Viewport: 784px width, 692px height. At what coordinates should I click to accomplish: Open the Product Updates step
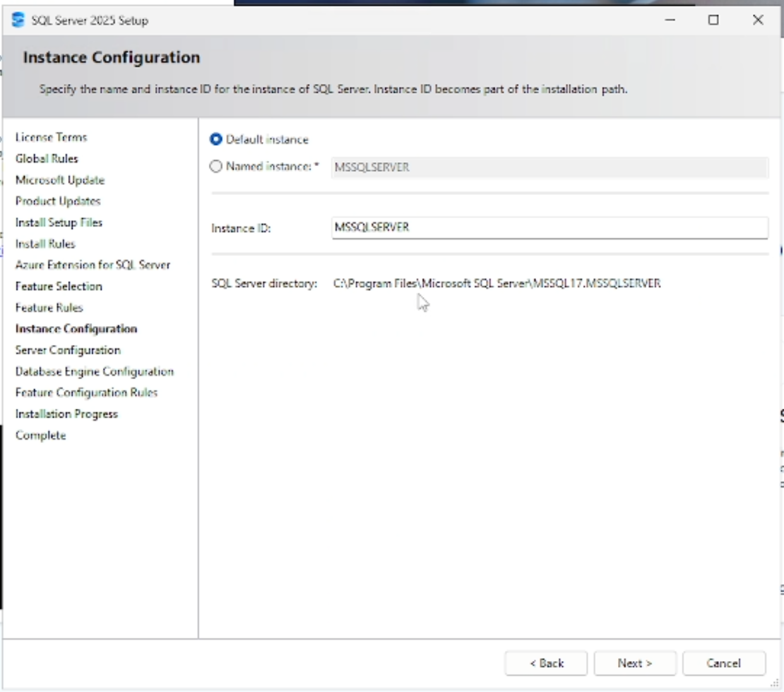click(58, 201)
